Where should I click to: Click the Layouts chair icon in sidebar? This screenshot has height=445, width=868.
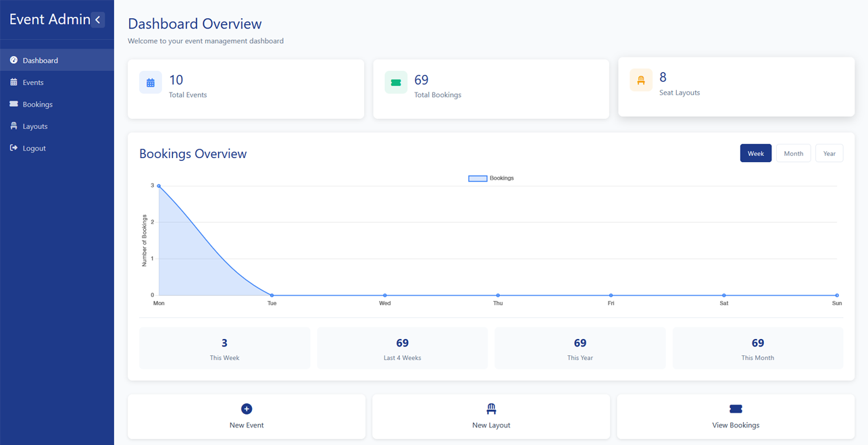[14, 126]
